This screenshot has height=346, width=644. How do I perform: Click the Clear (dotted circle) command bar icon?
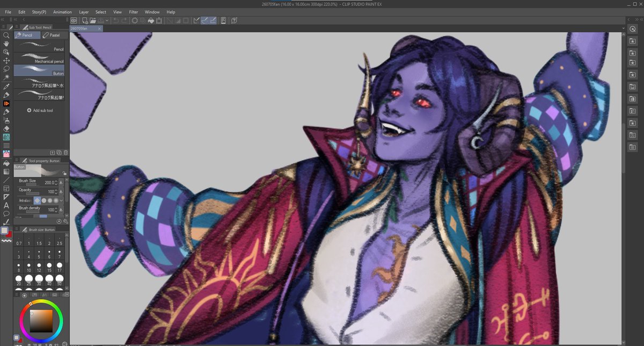click(x=135, y=20)
